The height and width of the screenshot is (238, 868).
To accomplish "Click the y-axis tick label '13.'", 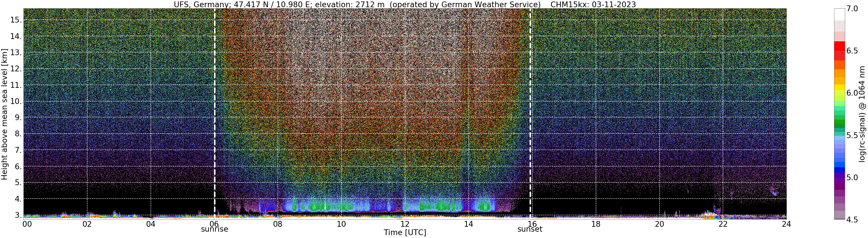I will click(16, 53).
